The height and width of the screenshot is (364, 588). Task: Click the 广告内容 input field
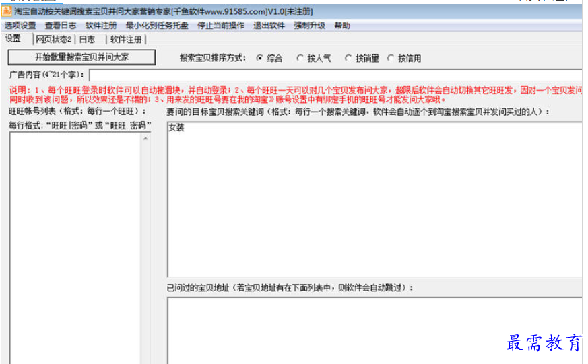336,75
